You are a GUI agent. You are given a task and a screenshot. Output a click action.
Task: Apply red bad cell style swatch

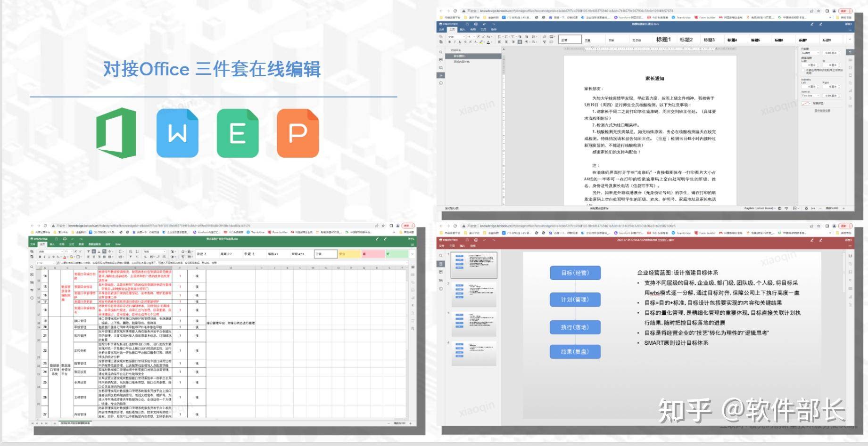373,254
